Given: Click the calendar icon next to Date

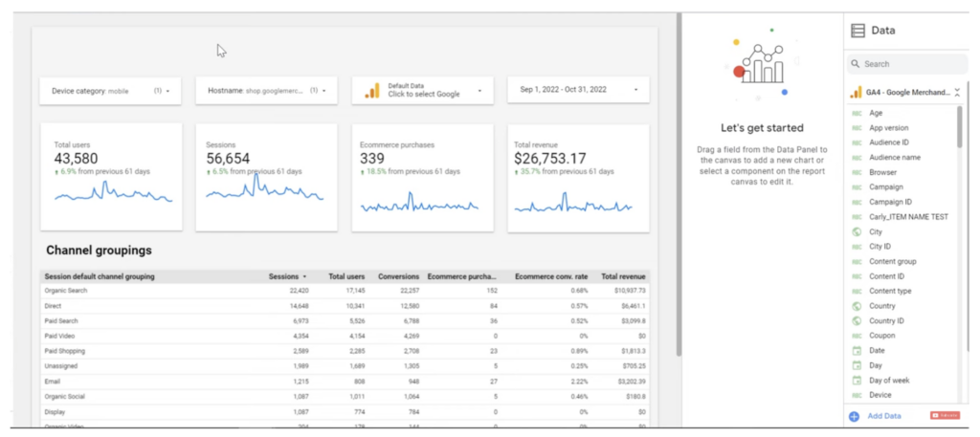Looking at the screenshot, I should coord(857,351).
